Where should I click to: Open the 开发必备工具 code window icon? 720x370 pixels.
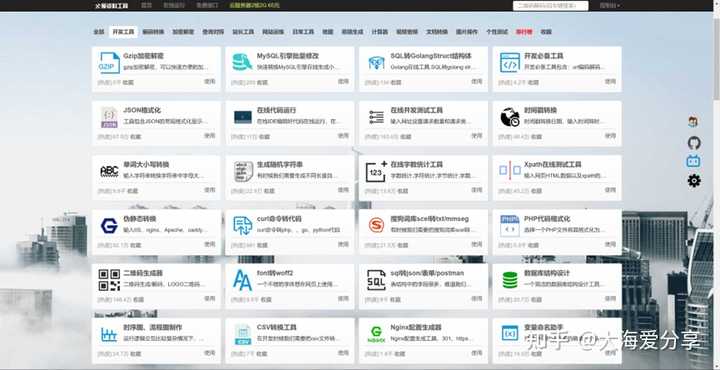(x=510, y=62)
